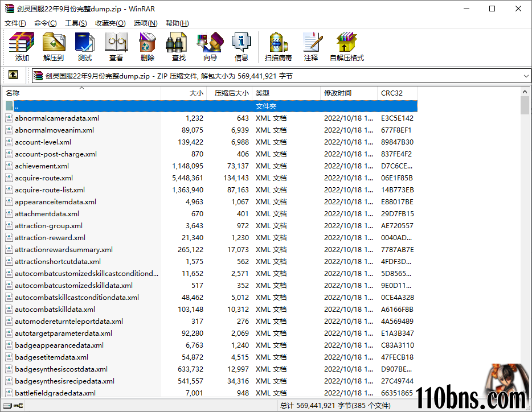Screen dimensions: 532x412
Task: Click status bar total 569,441,921 bytes text
Action: point(335,406)
